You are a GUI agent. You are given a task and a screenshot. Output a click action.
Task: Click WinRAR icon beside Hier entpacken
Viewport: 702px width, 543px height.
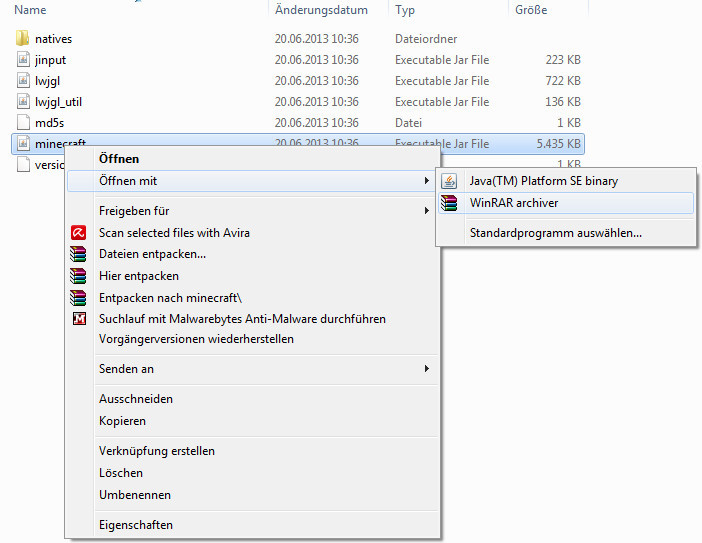coord(78,276)
